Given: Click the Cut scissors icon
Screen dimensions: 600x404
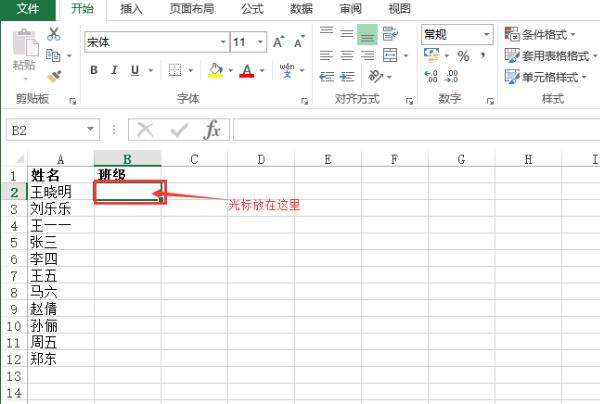Looking at the screenshot, I should 54,34.
